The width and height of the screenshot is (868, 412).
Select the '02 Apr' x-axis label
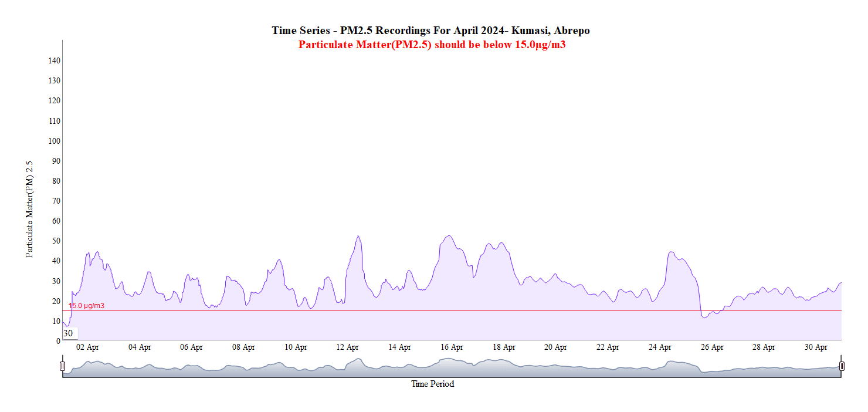pos(88,347)
